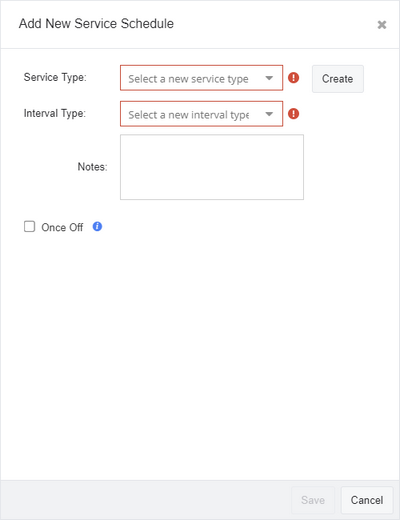Enable the Once Off checkbox
This screenshot has height=520, width=400.
29,226
